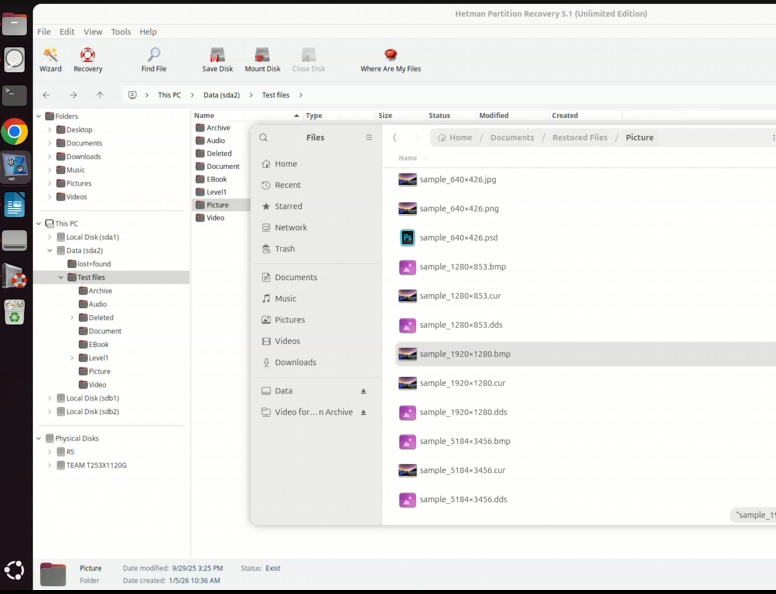The image size is (776, 594).
Task: Eject the Video for...n Archive volume
Action: pos(363,412)
